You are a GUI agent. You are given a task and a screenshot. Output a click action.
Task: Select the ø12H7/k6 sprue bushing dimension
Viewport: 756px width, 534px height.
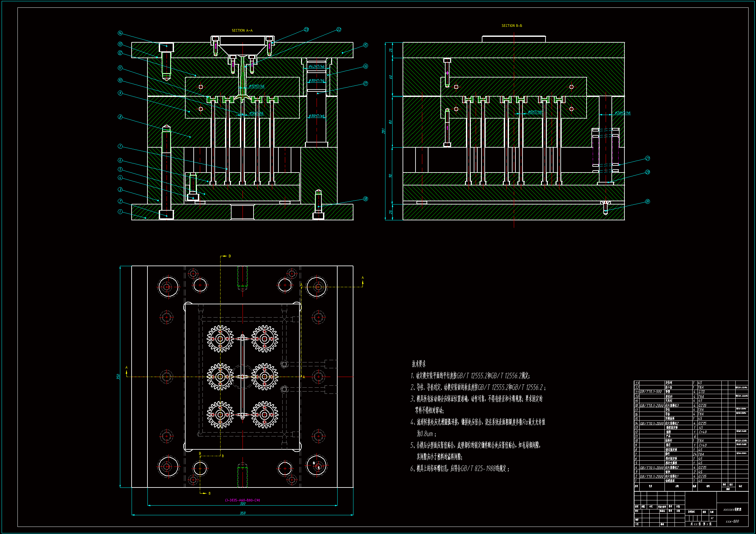(x=256, y=86)
